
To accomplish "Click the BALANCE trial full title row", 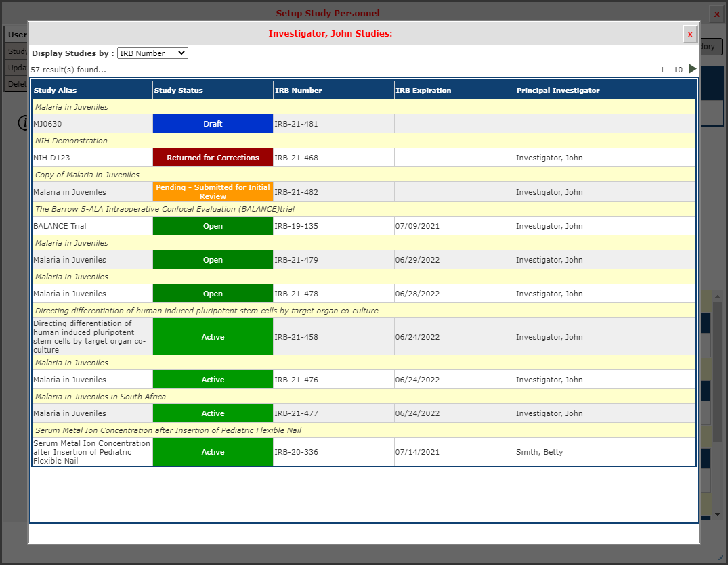I will 364,208.
